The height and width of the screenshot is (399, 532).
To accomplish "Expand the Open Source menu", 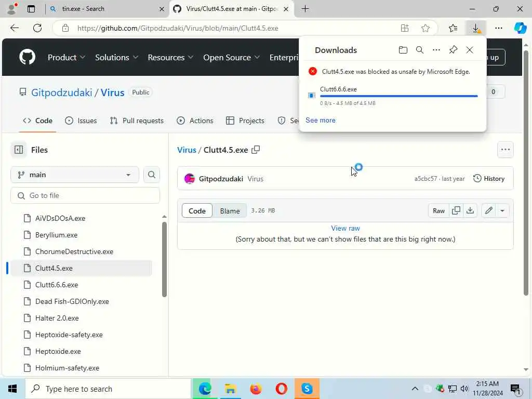I will [x=231, y=57].
